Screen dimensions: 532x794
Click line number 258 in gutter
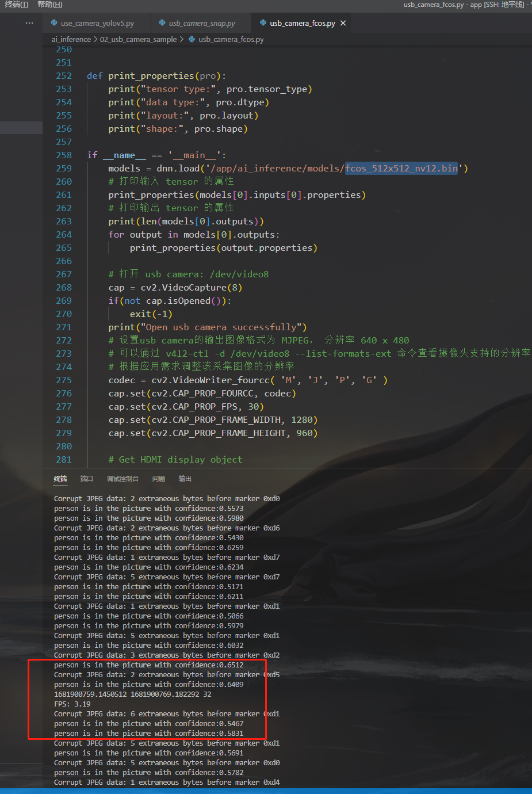pos(64,155)
